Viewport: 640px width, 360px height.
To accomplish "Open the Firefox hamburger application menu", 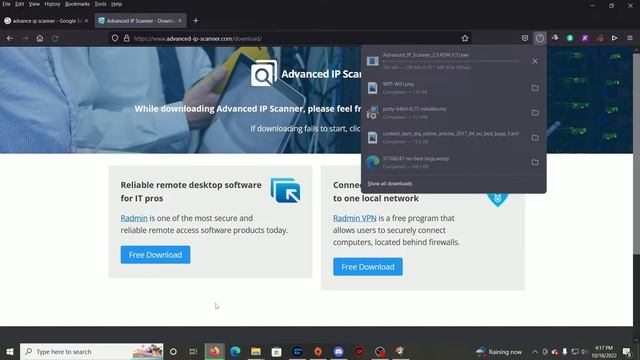I will [x=630, y=38].
